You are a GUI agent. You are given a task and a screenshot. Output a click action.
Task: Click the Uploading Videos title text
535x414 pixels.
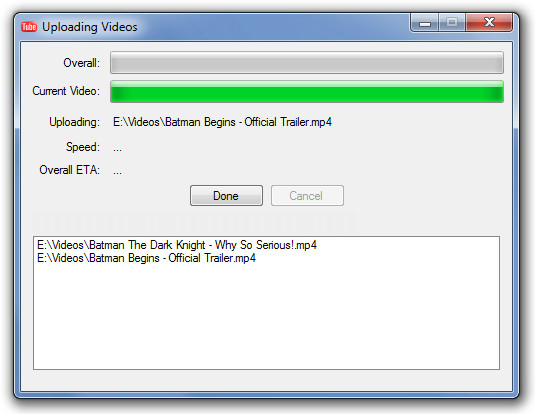(x=89, y=27)
